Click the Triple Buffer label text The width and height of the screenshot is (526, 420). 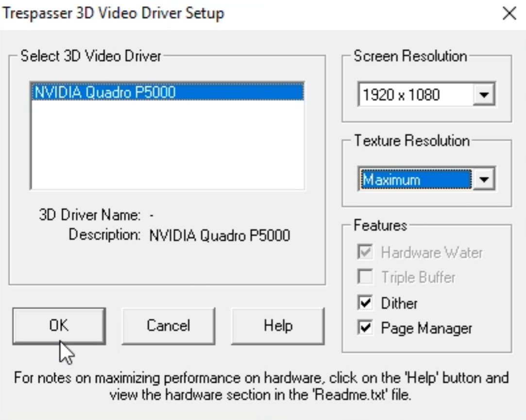(x=418, y=278)
